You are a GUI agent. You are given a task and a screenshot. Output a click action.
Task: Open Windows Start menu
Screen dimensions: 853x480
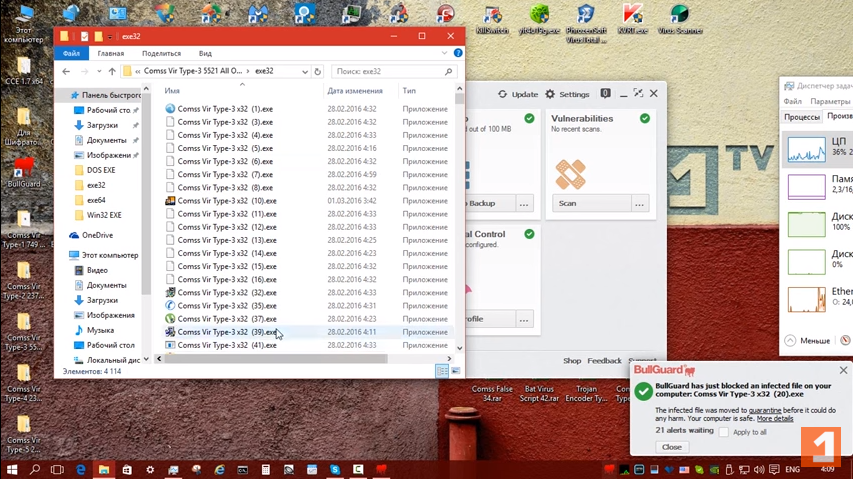click(x=11, y=469)
